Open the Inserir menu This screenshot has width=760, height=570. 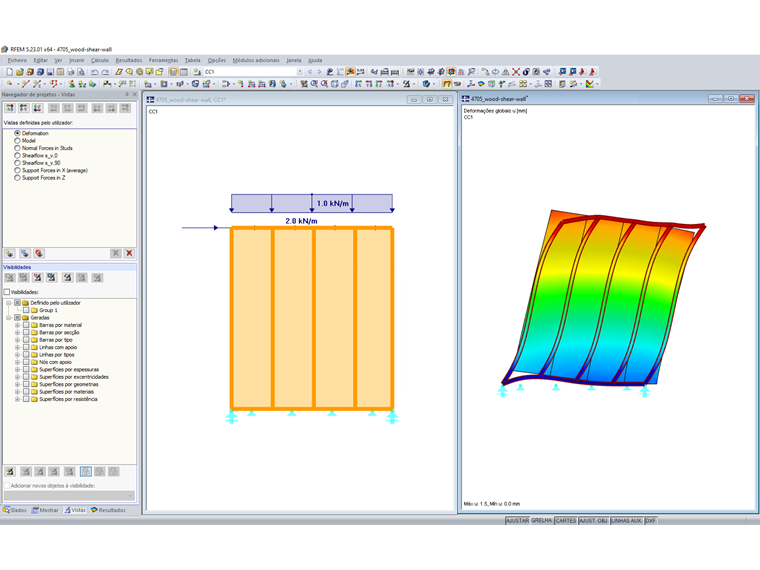point(77,60)
